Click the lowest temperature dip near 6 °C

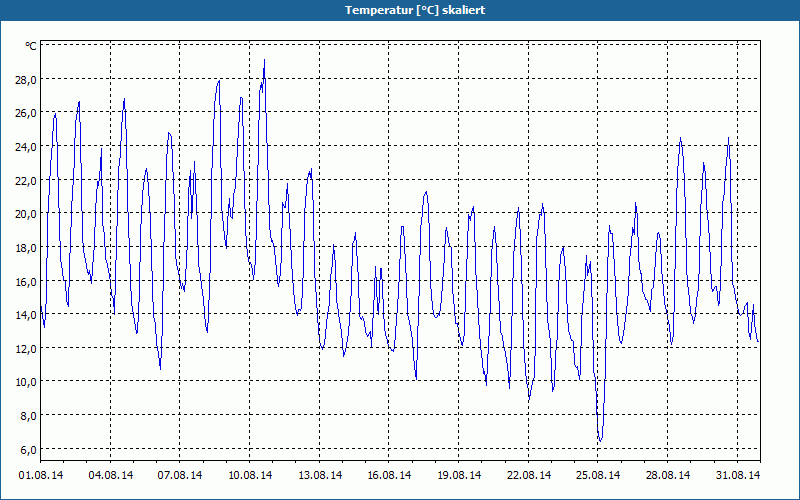coord(601,440)
